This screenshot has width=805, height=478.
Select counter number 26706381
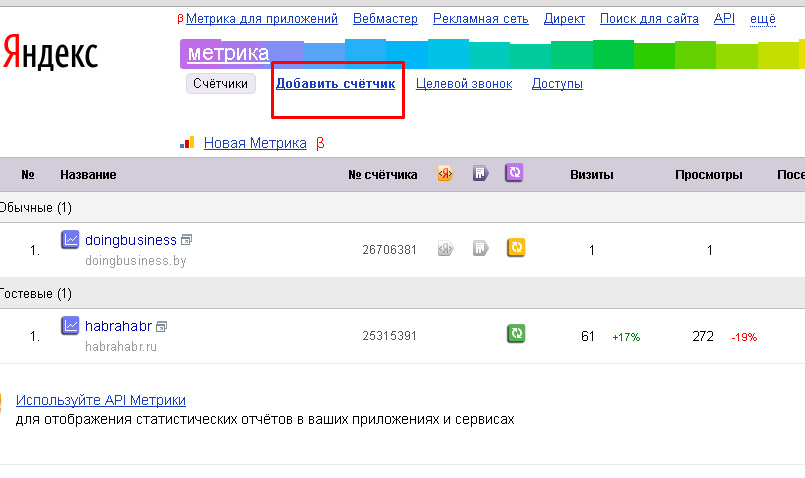tap(389, 250)
